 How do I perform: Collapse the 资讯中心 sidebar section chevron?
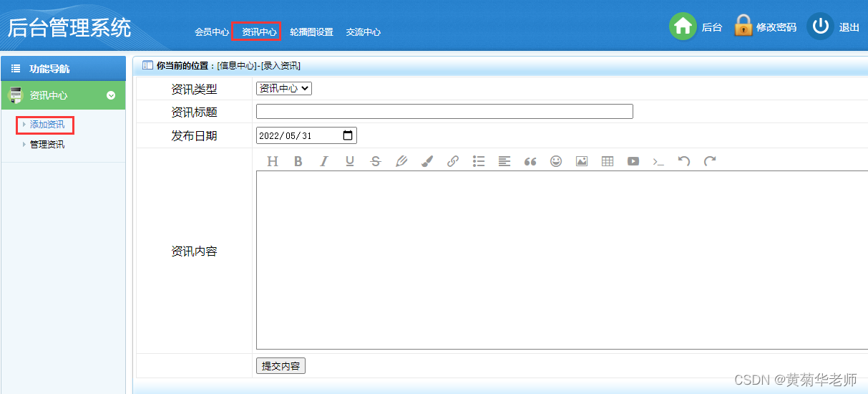111,95
